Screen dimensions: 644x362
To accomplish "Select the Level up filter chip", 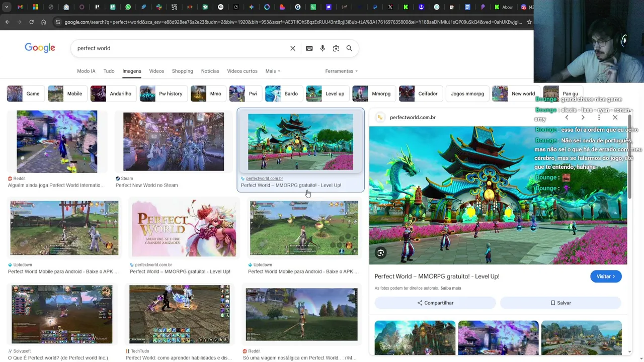I will [327, 94].
